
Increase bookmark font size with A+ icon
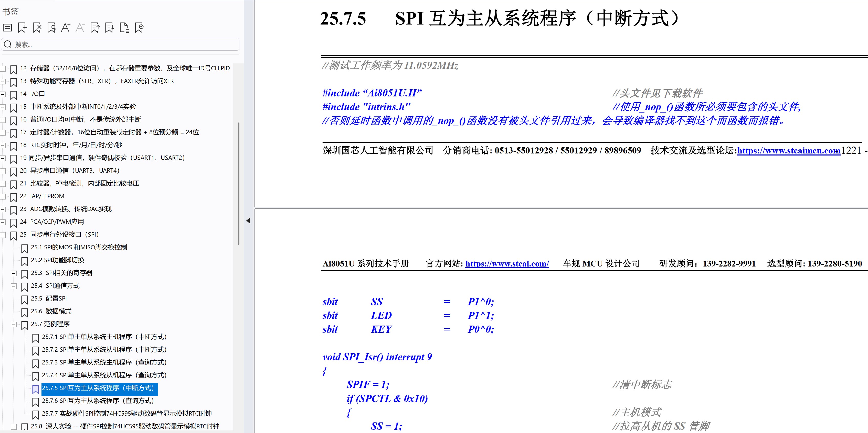click(66, 28)
